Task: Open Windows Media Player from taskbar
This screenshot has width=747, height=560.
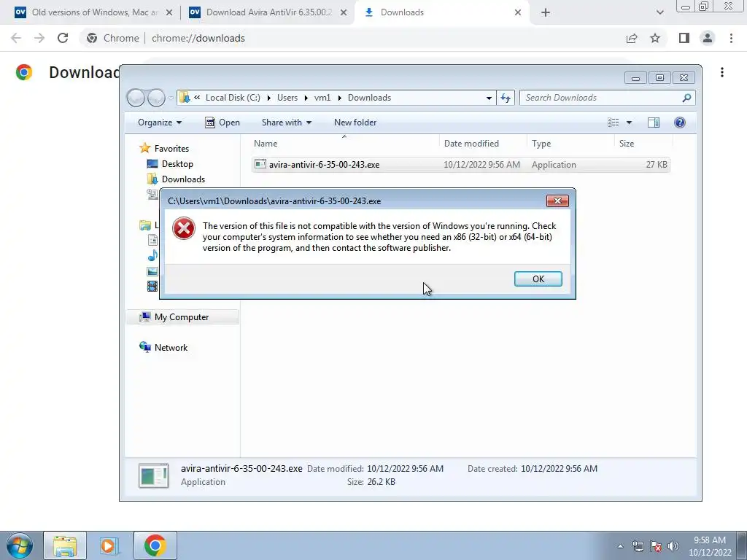Action: click(109, 545)
